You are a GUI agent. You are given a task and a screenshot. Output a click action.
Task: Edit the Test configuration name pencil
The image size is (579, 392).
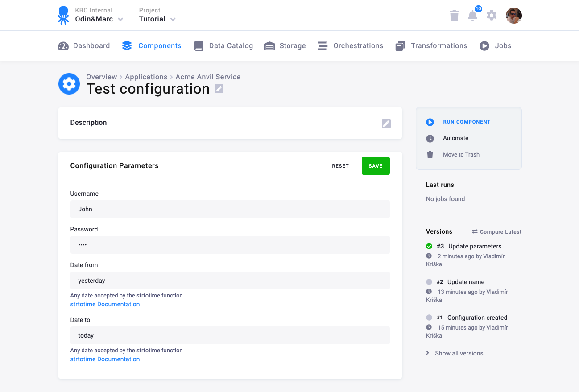219,89
